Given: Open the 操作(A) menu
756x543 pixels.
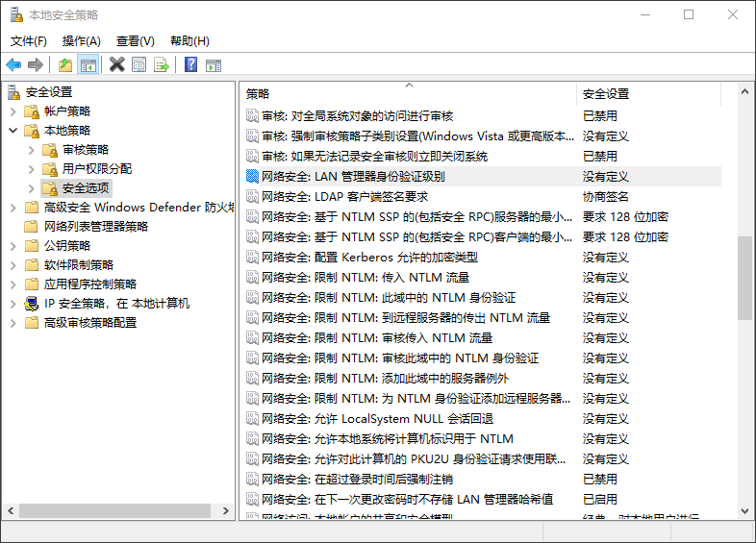Looking at the screenshot, I should coord(82,41).
